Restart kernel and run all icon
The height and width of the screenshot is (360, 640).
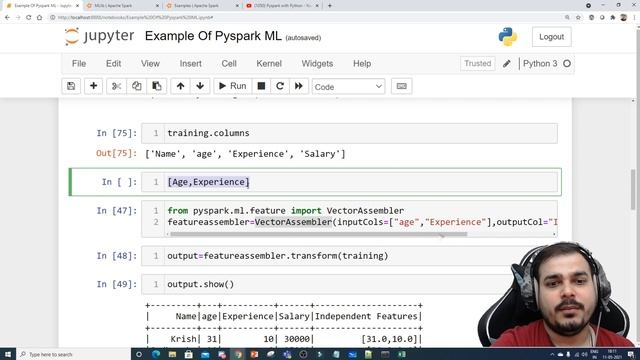(x=299, y=86)
